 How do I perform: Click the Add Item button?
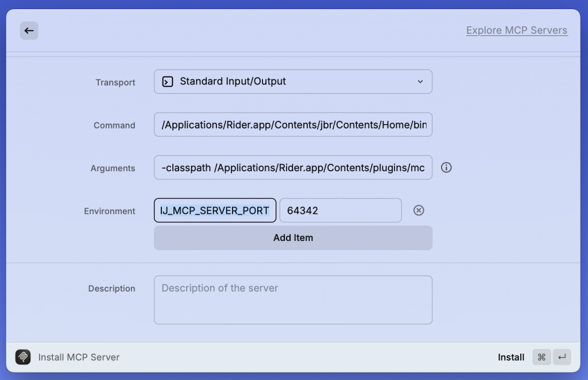click(293, 238)
